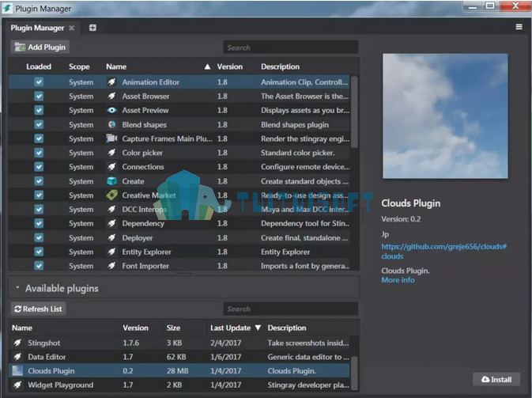The width and height of the screenshot is (532, 398).
Task: Click the Creative Market tag icon
Action: (x=111, y=195)
